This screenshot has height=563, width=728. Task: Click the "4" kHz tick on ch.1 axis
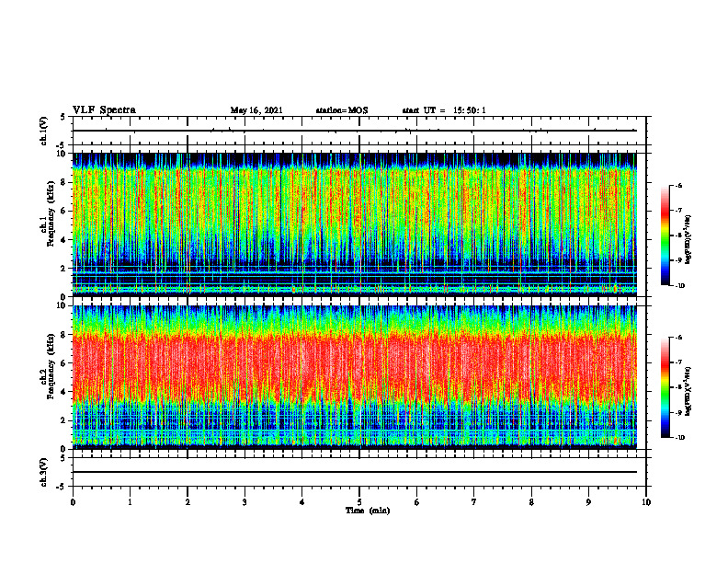click(64, 240)
